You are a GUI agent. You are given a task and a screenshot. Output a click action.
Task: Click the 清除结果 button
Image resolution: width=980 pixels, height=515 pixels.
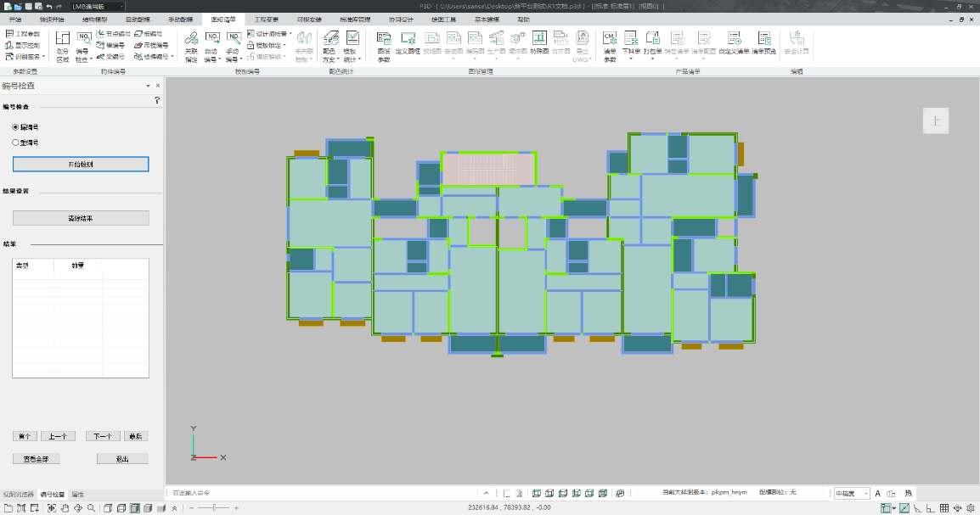[x=81, y=218]
